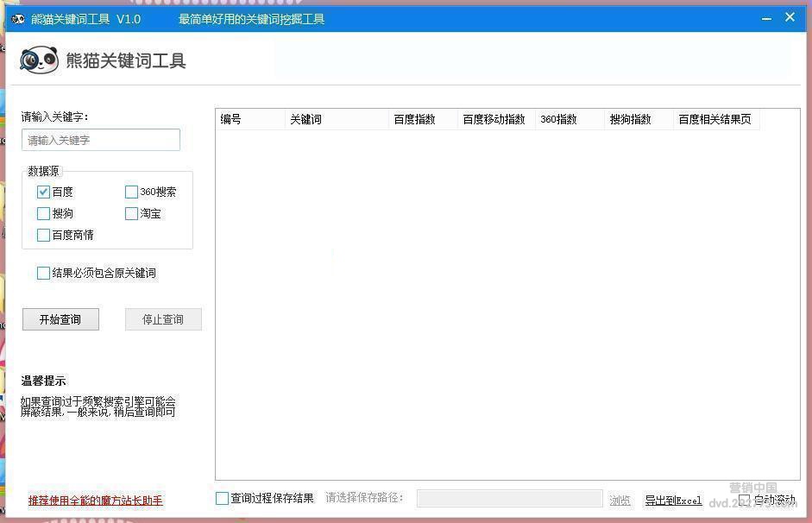Sort by 搜狗指数 column header
The image size is (812, 523).
(639, 119)
